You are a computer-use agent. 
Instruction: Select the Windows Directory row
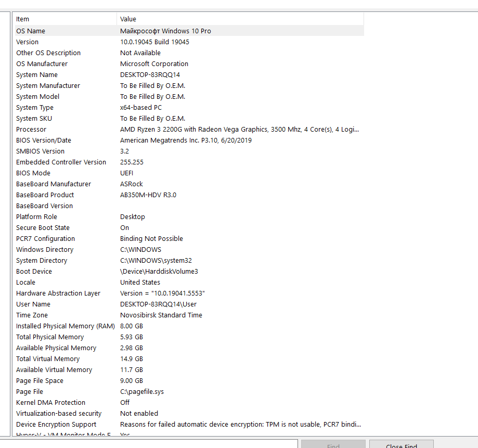[189, 250]
